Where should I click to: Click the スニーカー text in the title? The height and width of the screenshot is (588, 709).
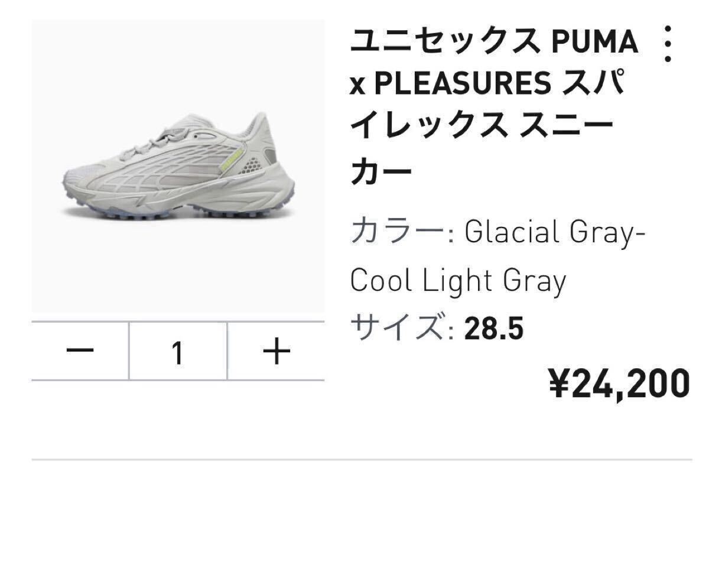567,127
